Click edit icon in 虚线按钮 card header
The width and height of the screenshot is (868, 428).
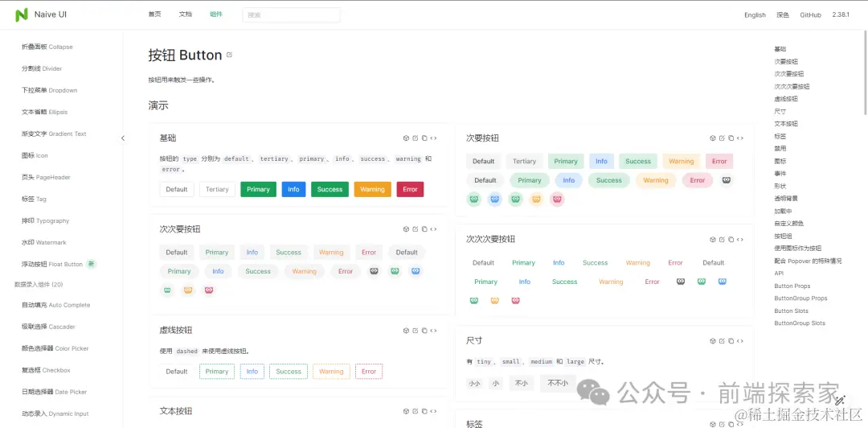click(x=416, y=331)
